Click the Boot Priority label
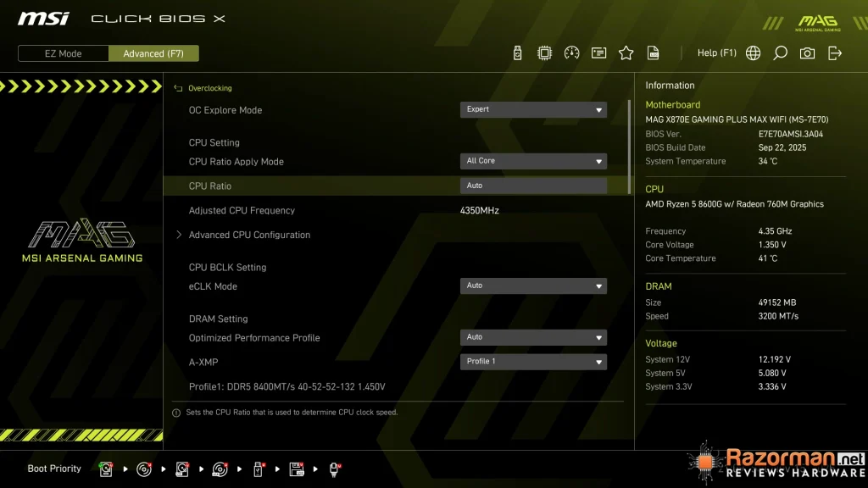This screenshot has height=488, width=868. pyautogui.click(x=54, y=469)
